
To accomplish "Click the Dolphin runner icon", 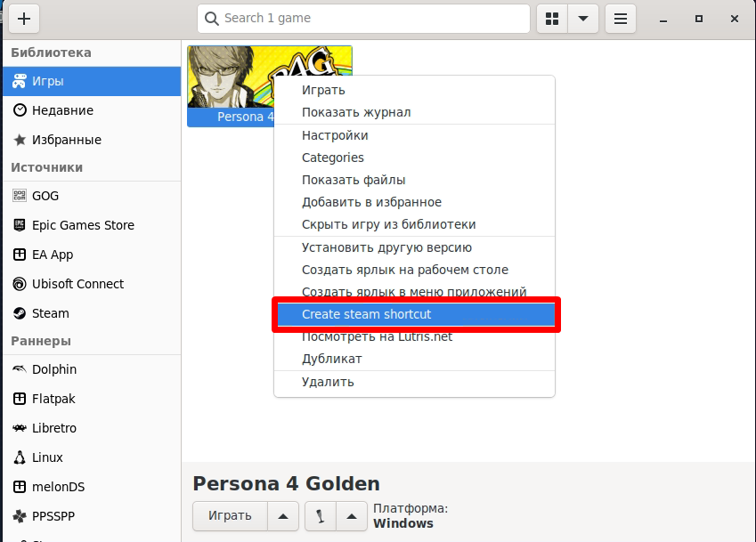I will (x=20, y=369).
